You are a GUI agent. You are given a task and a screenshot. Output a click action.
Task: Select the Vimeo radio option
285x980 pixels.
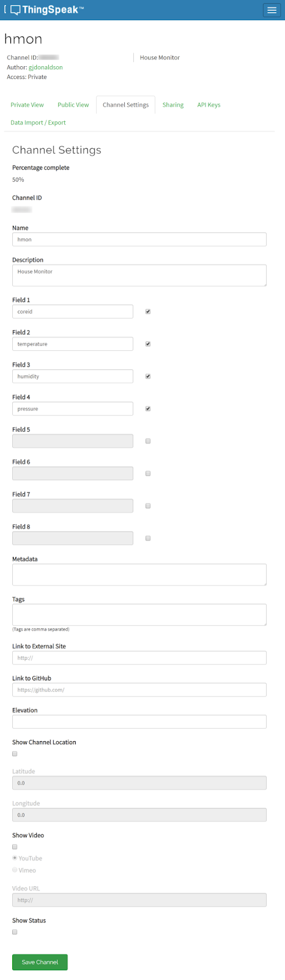pyautogui.click(x=15, y=870)
